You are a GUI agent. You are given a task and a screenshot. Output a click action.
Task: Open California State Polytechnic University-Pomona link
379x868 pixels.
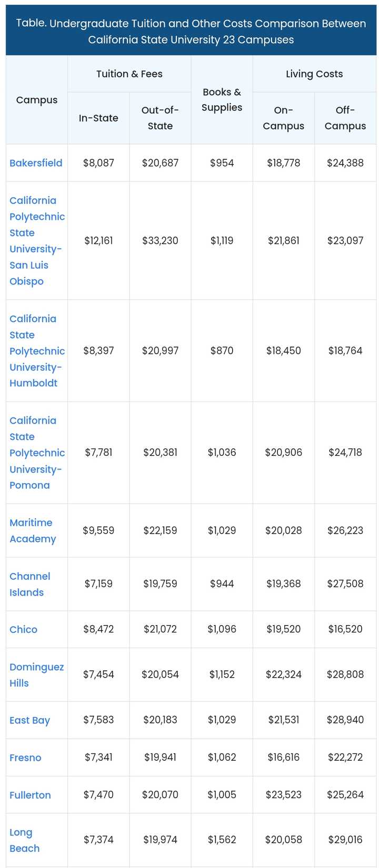37,453
